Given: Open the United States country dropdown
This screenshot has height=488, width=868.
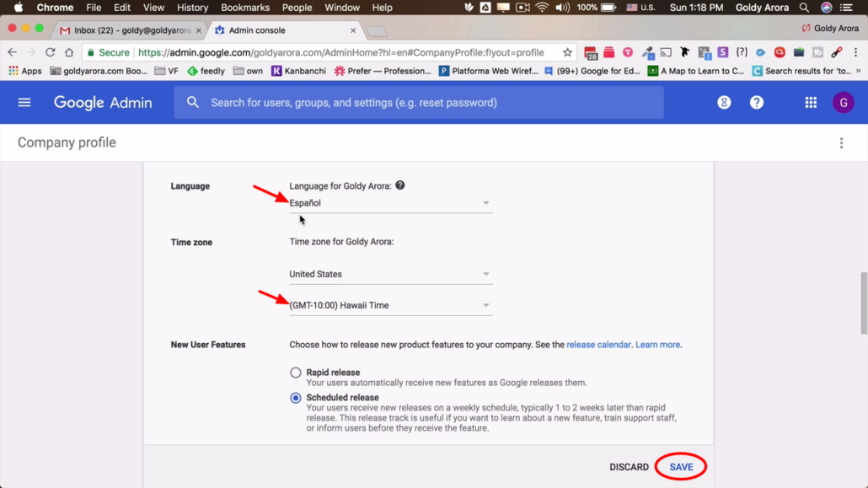Looking at the screenshot, I should (x=390, y=274).
